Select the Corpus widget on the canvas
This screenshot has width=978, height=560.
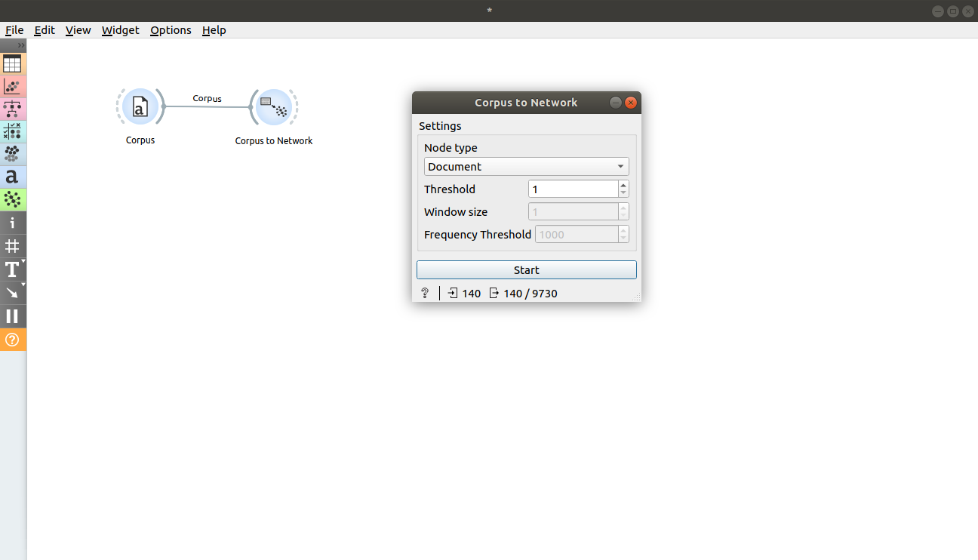[x=140, y=106]
